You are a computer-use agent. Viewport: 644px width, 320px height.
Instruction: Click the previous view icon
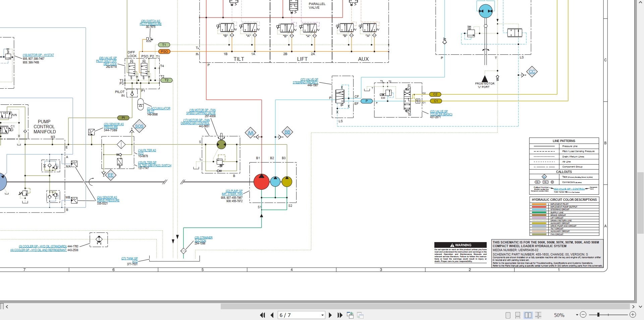pyautogui.click(x=350, y=315)
